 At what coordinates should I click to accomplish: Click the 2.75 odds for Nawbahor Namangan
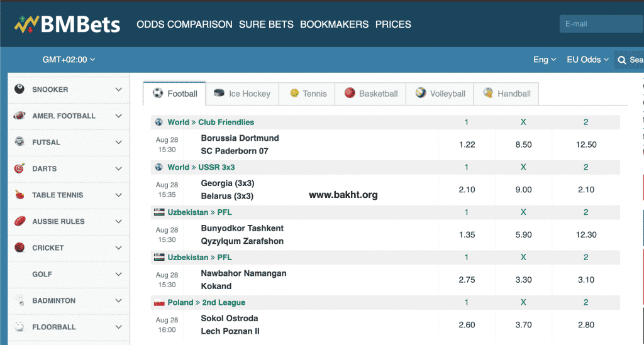(467, 280)
